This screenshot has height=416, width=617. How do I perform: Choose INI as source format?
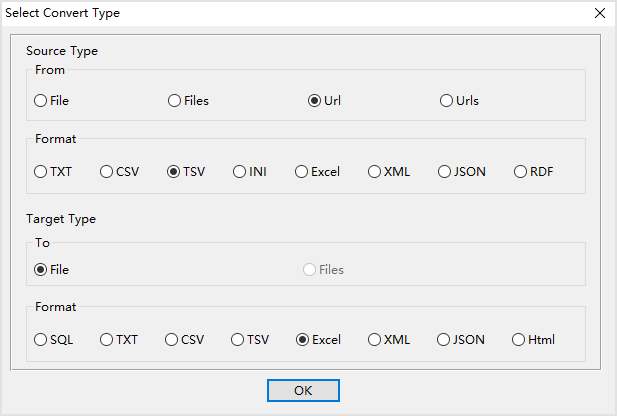tap(240, 172)
